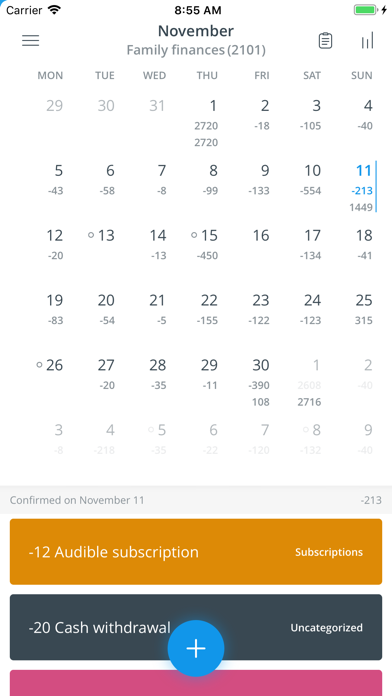Tap the pink transaction card
This screenshot has height=696, width=392.
tap(196, 683)
